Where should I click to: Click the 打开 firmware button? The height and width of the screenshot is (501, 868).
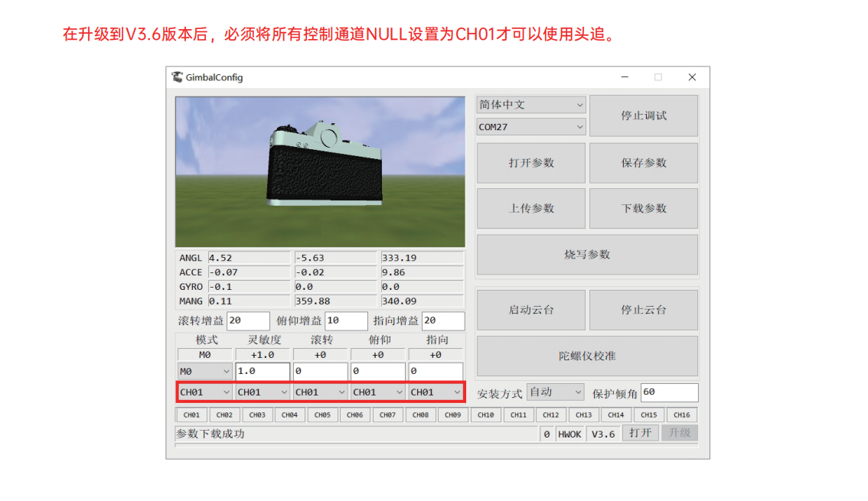[x=640, y=433]
